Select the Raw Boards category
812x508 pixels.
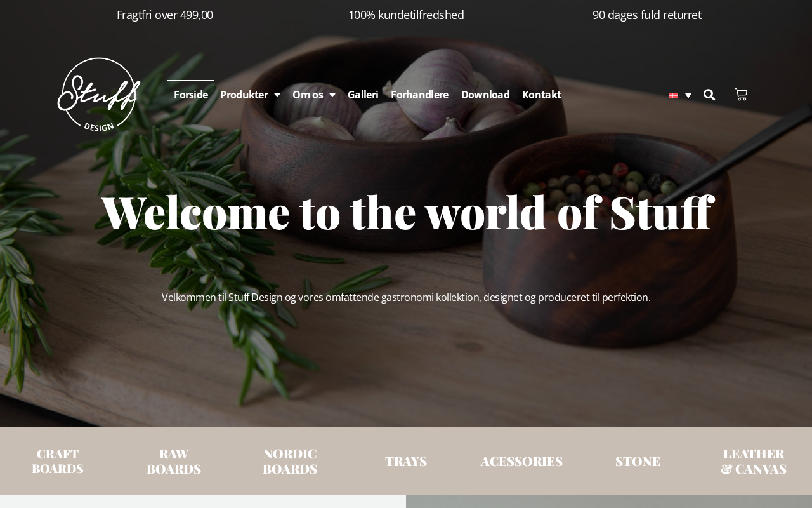click(174, 461)
